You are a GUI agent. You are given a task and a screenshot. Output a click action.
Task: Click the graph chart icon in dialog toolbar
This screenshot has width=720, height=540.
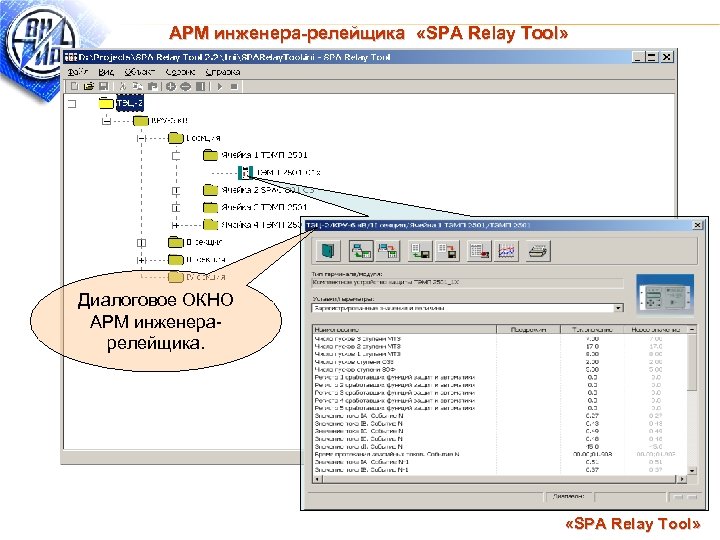click(506, 251)
